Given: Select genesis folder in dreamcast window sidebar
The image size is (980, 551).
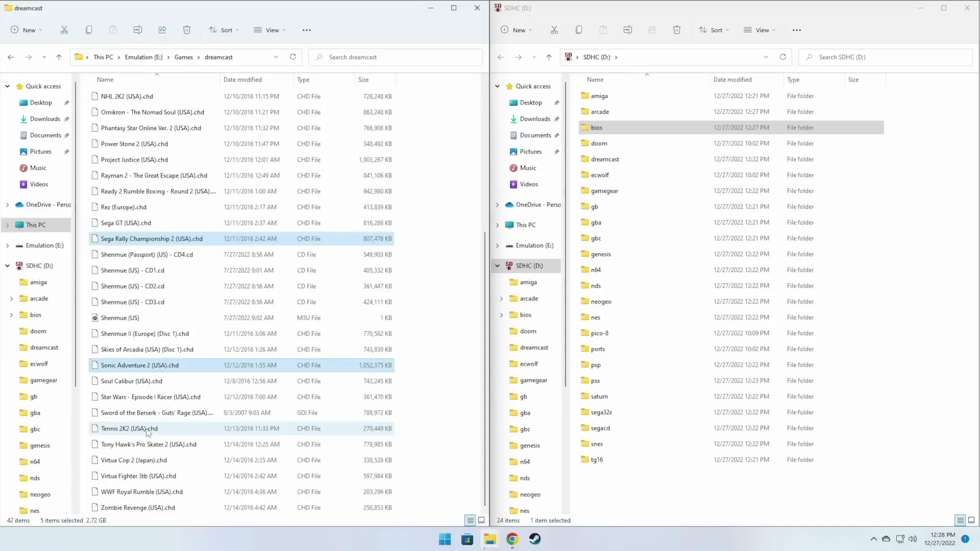Looking at the screenshot, I should tap(40, 445).
